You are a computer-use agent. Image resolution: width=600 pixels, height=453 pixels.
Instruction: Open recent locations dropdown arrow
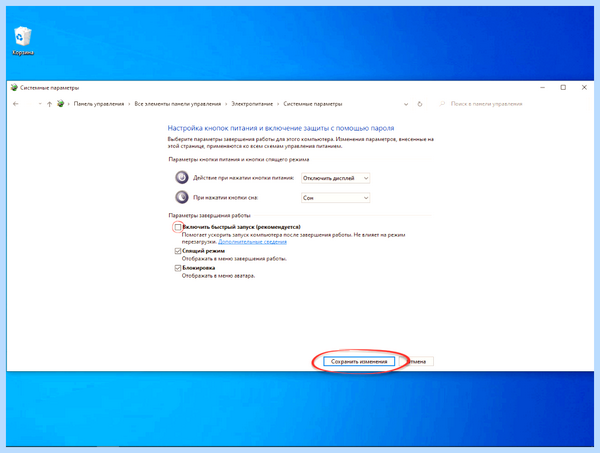40,104
